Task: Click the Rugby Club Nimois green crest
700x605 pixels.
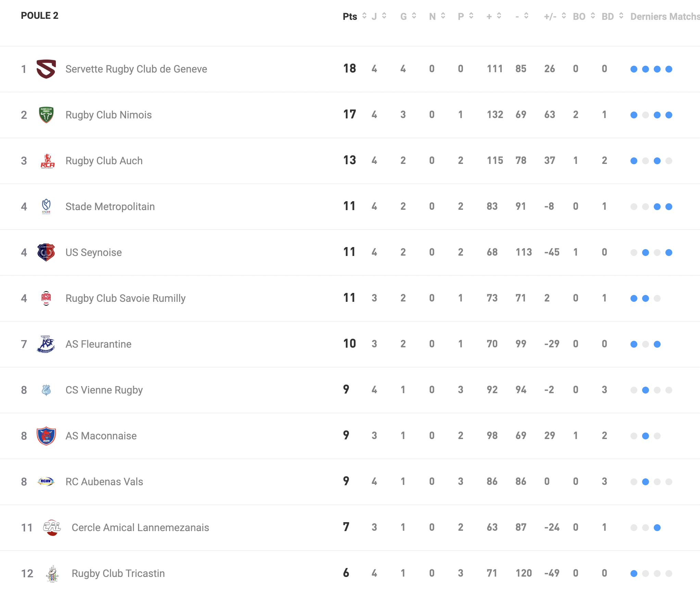Action: (46, 115)
